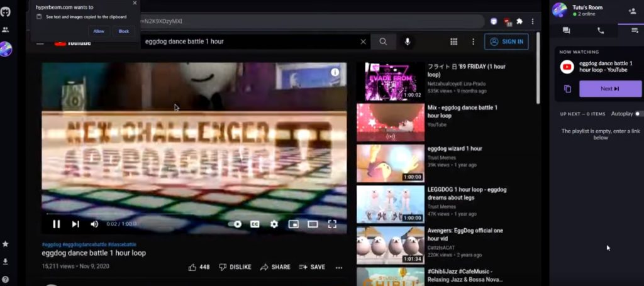Open the Hyperbeam playlist tab

click(635, 31)
